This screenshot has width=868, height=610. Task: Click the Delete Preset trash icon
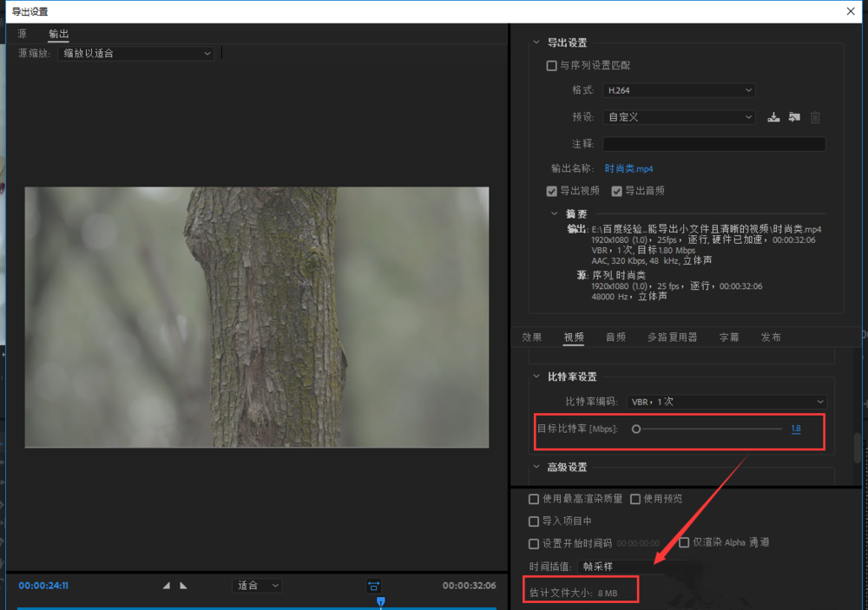(815, 116)
